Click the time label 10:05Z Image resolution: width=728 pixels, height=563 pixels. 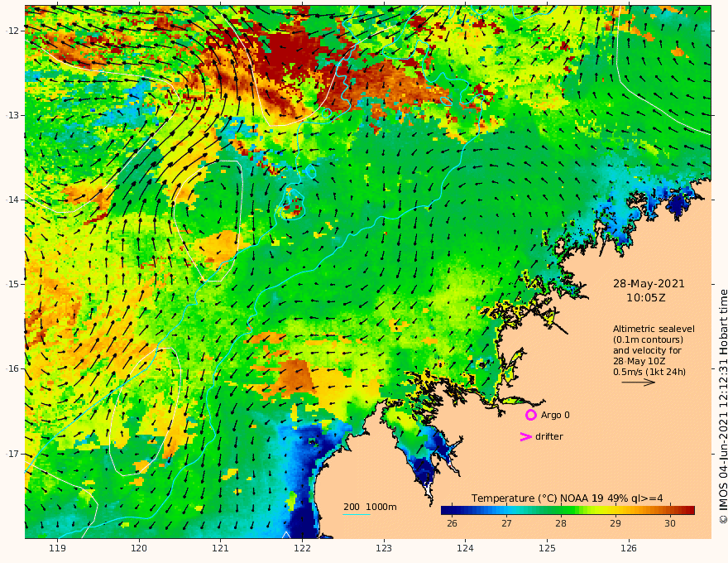[x=646, y=298]
